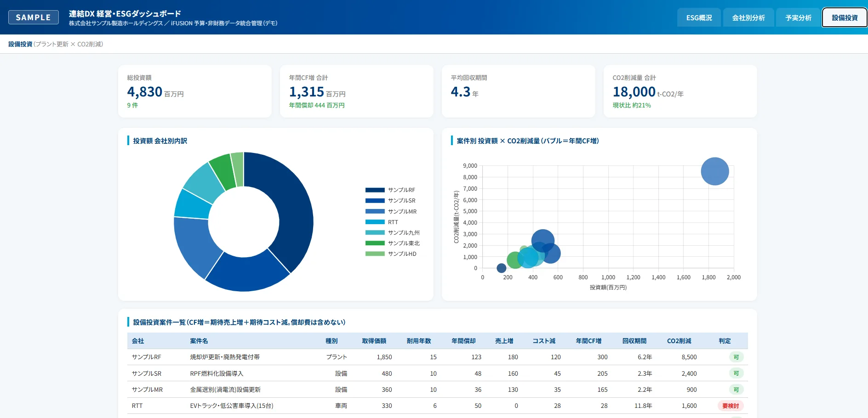Toggle サンプル東北 legend item
868x418 pixels.
393,243
